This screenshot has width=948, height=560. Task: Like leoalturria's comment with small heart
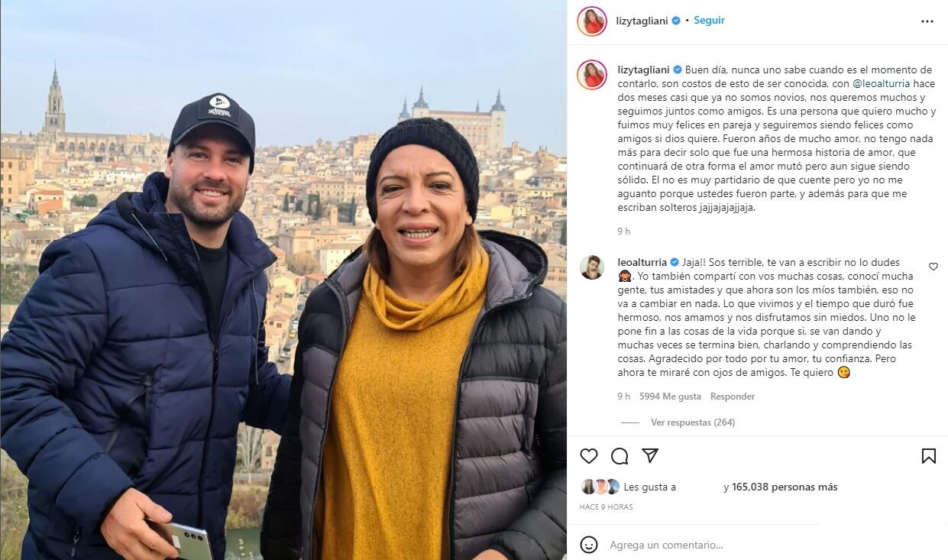click(933, 267)
